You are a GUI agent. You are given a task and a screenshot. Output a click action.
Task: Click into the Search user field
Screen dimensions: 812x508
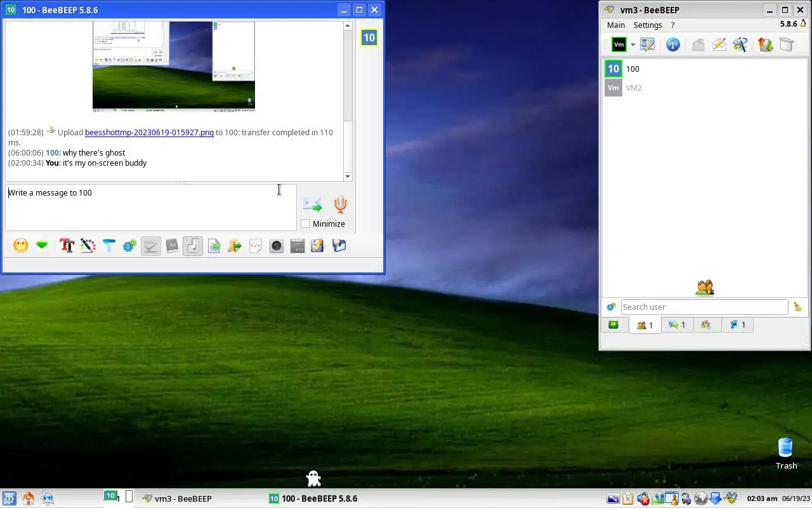coord(704,307)
